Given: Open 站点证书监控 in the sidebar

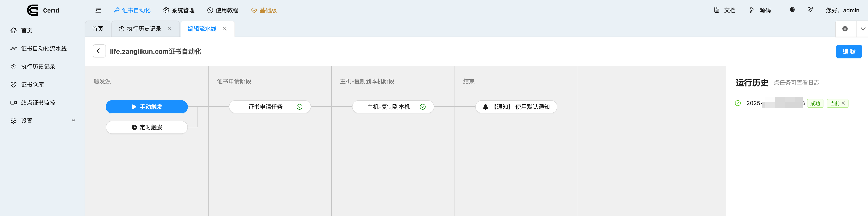Looking at the screenshot, I should click(38, 103).
